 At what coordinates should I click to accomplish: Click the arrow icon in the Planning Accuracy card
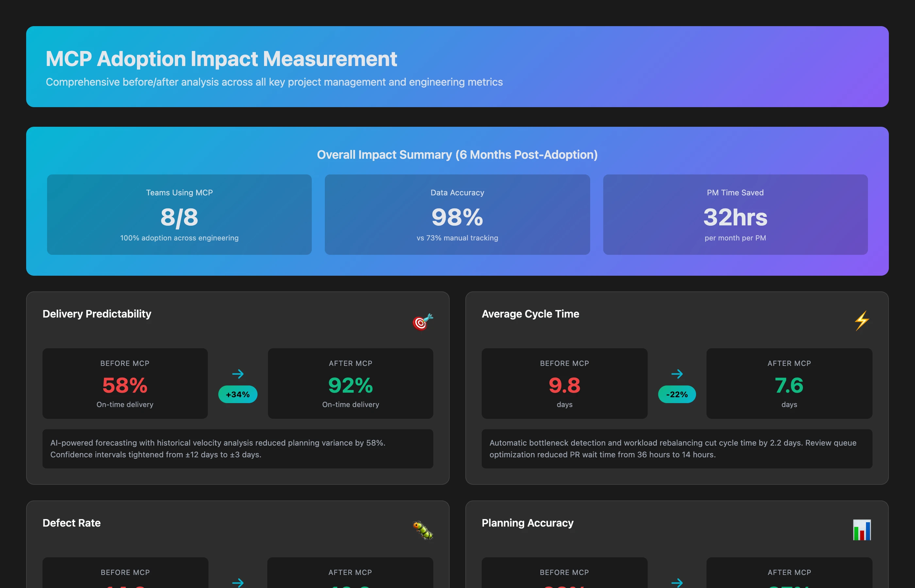click(677, 583)
